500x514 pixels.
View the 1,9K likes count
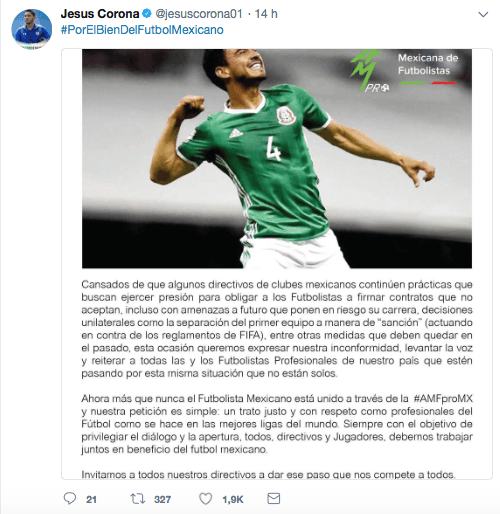pyautogui.click(x=233, y=499)
